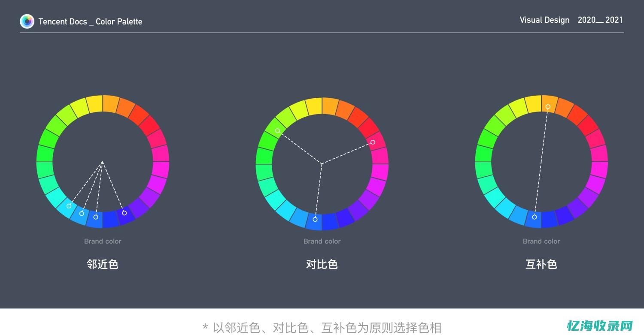
Task: Click the 对比色 heading
Action: click(x=322, y=264)
